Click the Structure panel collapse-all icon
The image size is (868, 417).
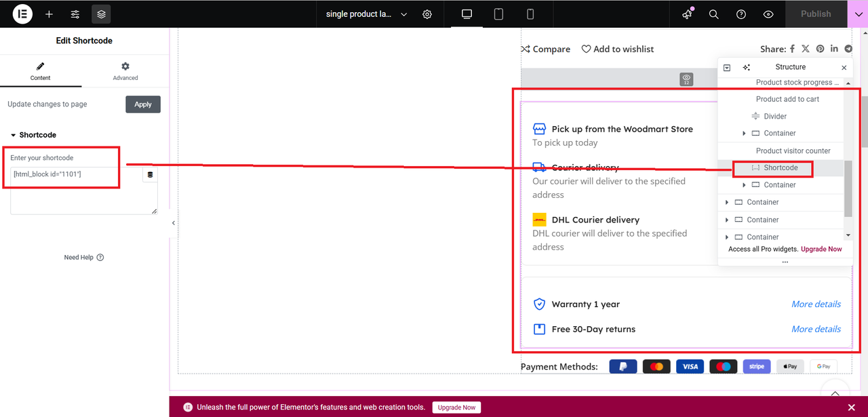727,68
